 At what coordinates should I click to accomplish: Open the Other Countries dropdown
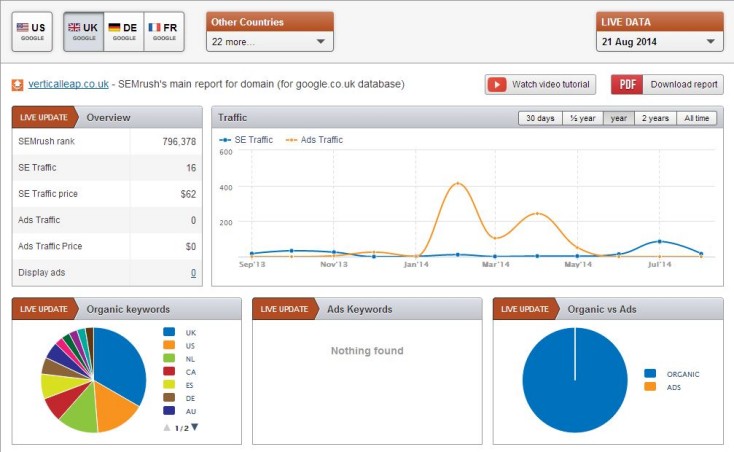pos(270,42)
